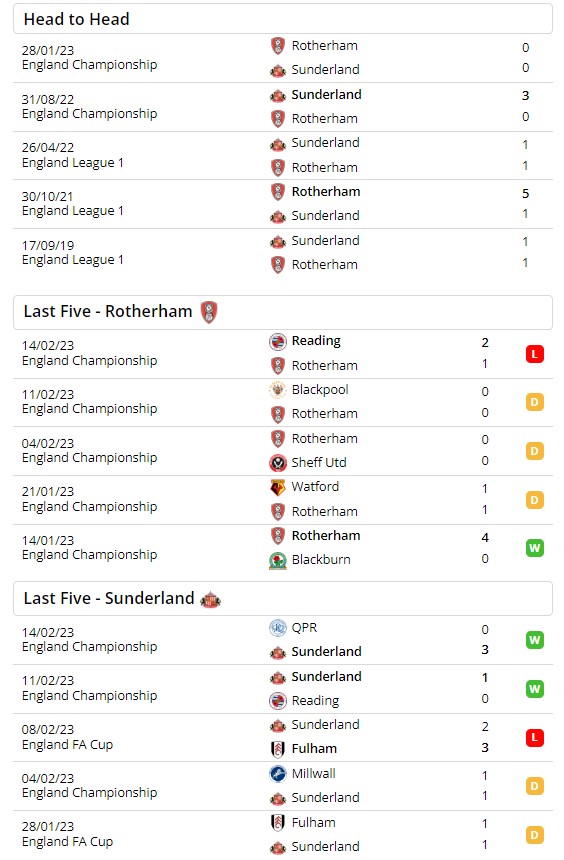Click red L badge for Reading v Rotherham
Image resolution: width=564 pixels, height=860 pixels.
point(534,354)
